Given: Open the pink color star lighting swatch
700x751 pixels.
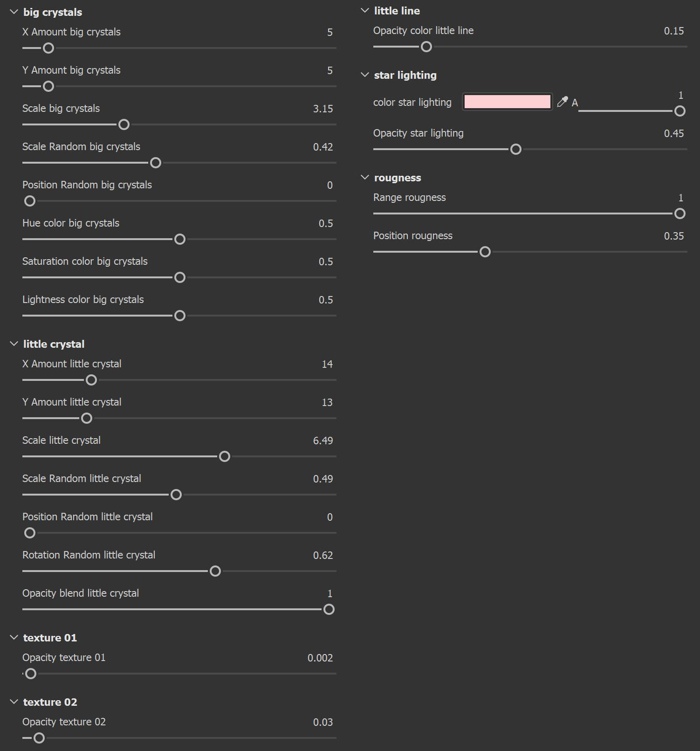Looking at the screenshot, I should (x=507, y=102).
